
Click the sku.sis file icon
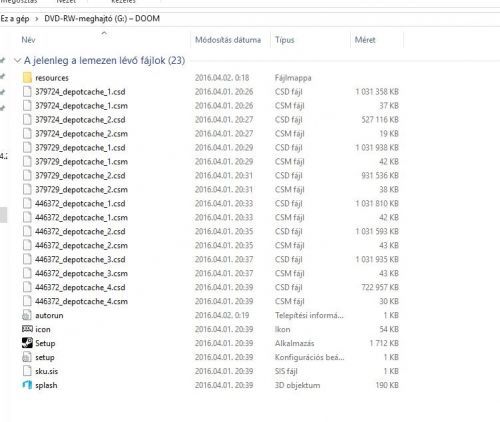pyautogui.click(x=27, y=371)
